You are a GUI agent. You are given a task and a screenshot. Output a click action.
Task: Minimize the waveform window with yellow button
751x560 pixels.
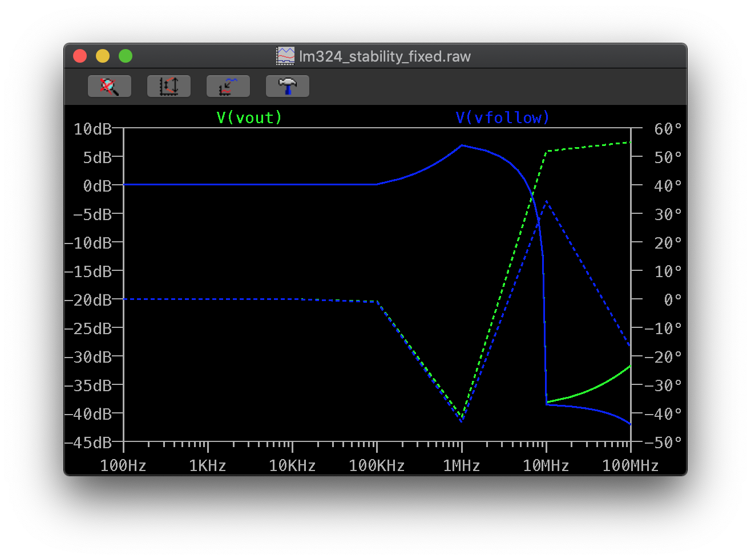103,56
